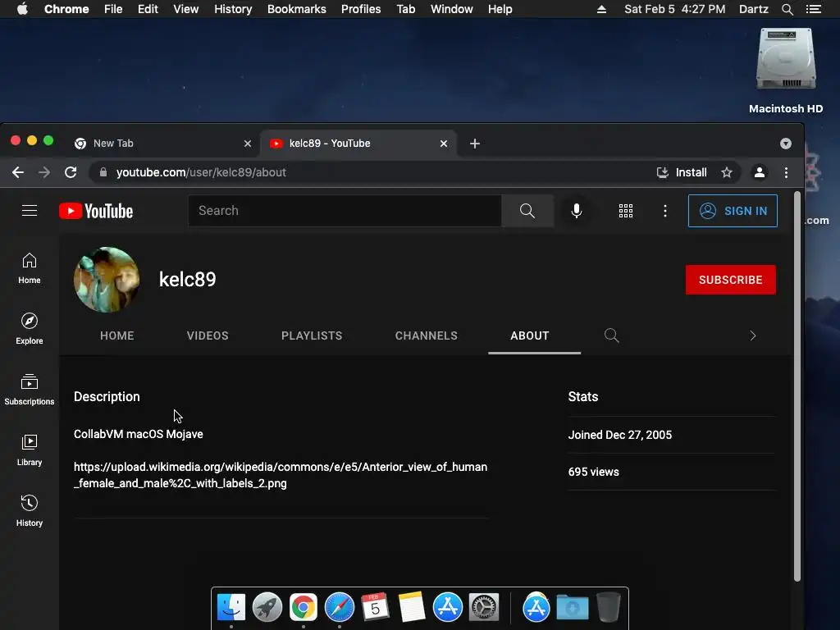Open Home in the sidebar
This screenshot has width=840, height=630.
pyautogui.click(x=30, y=268)
